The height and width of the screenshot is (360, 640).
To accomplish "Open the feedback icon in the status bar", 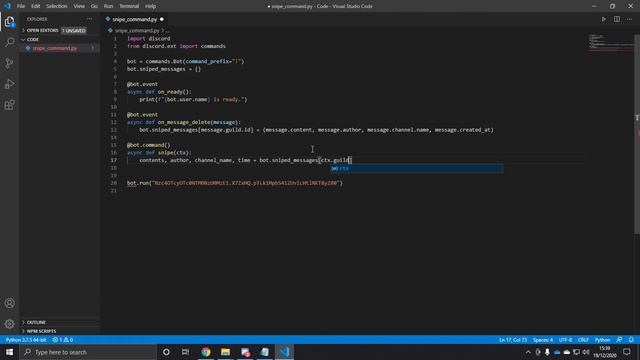I will (x=619, y=340).
